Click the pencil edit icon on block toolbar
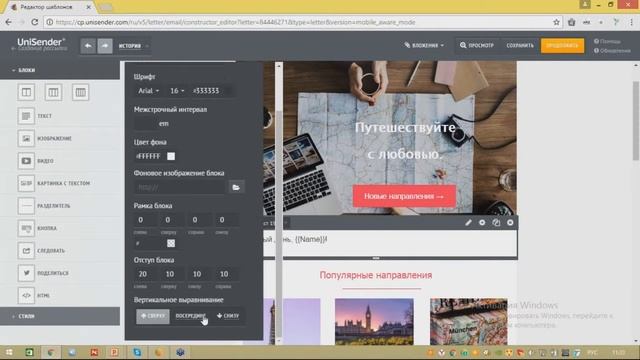Screen dimensions: 640x360 [x=468, y=223]
